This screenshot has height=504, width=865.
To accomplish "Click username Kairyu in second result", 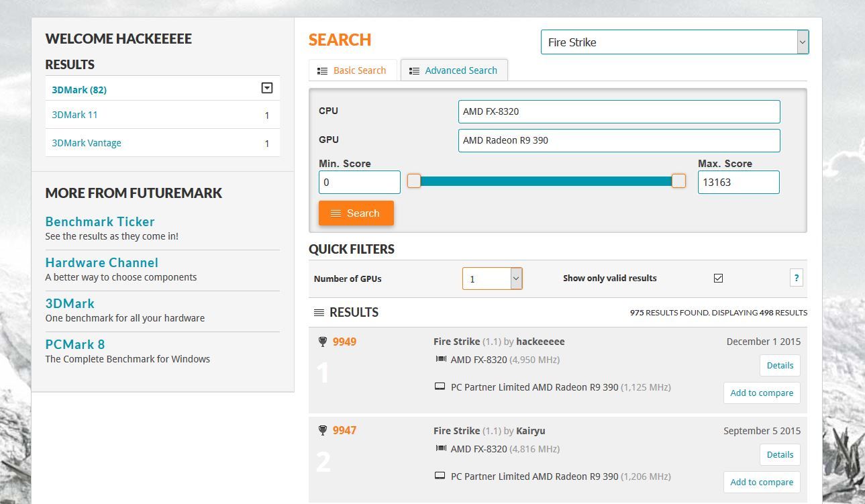I will pyautogui.click(x=531, y=431).
